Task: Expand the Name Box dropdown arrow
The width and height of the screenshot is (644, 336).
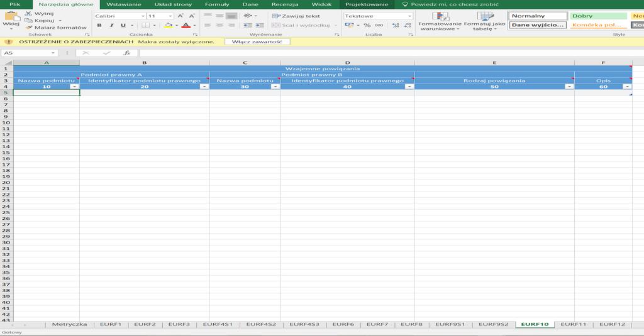Action: tap(53, 53)
